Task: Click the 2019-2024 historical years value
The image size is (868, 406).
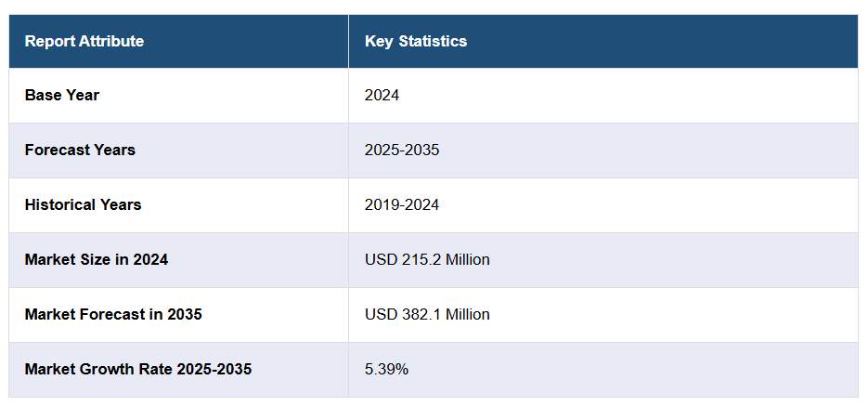Action: point(402,204)
